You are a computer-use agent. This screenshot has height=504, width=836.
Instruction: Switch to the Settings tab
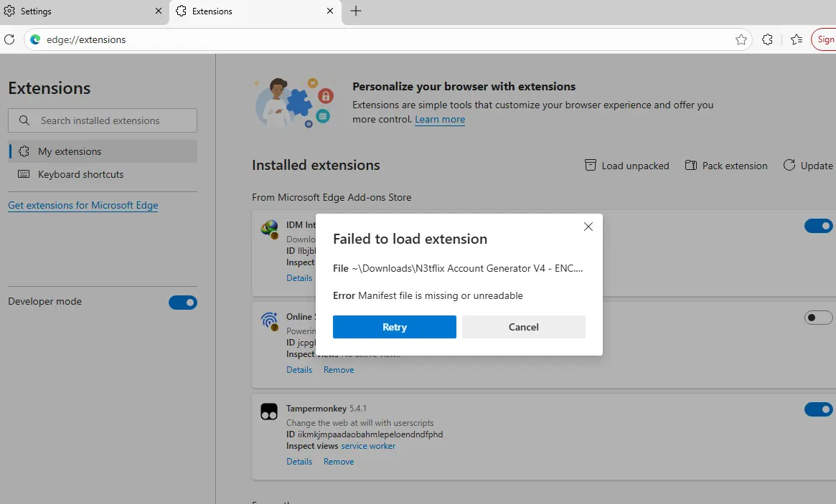(x=83, y=11)
